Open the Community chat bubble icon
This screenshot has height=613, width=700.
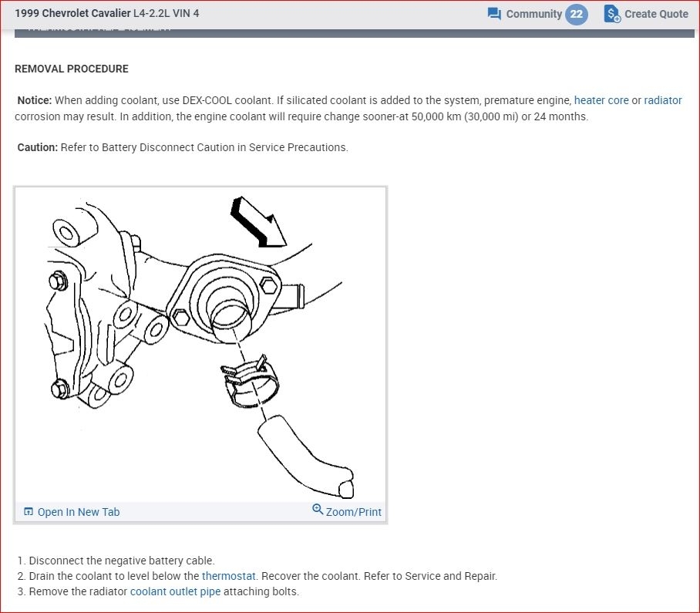494,14
